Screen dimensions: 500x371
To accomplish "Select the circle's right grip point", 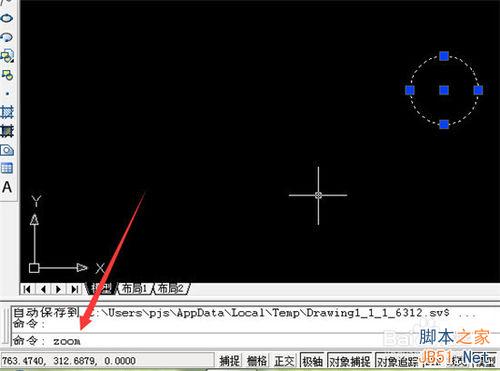I will pos(478,90).
